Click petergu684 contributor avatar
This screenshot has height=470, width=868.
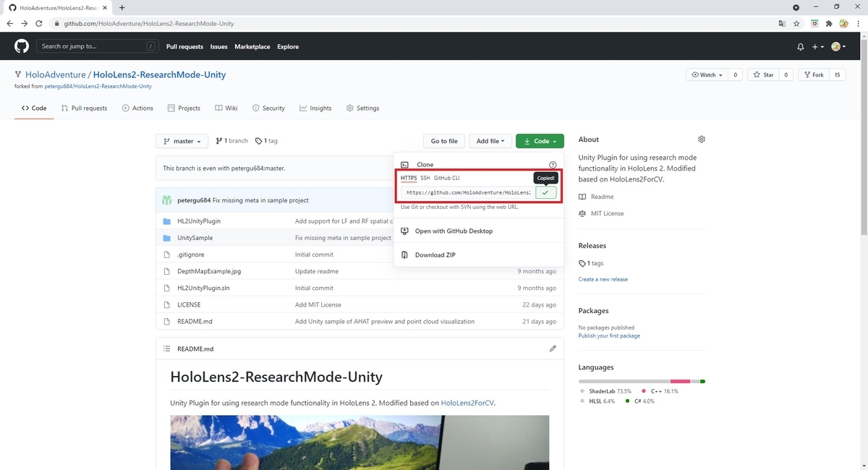coord(167,200)
